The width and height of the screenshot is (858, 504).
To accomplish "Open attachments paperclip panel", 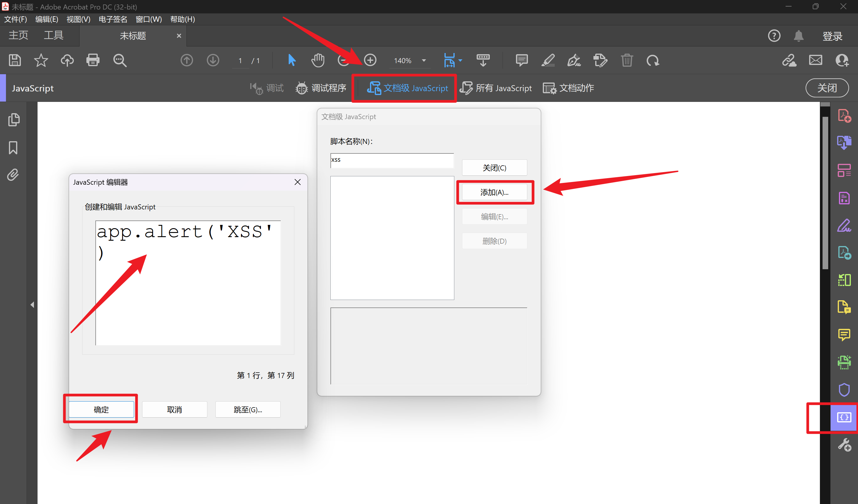I will (13, 175).
